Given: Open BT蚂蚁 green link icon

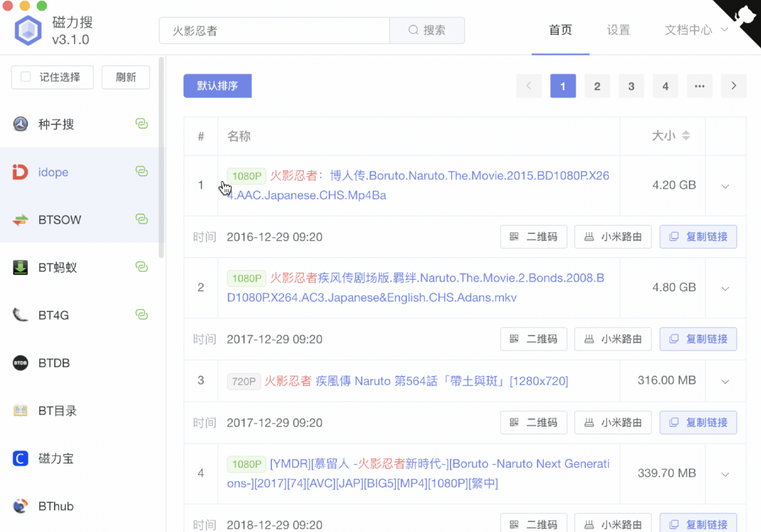Looking at the screenshot, I should (142, 267).
